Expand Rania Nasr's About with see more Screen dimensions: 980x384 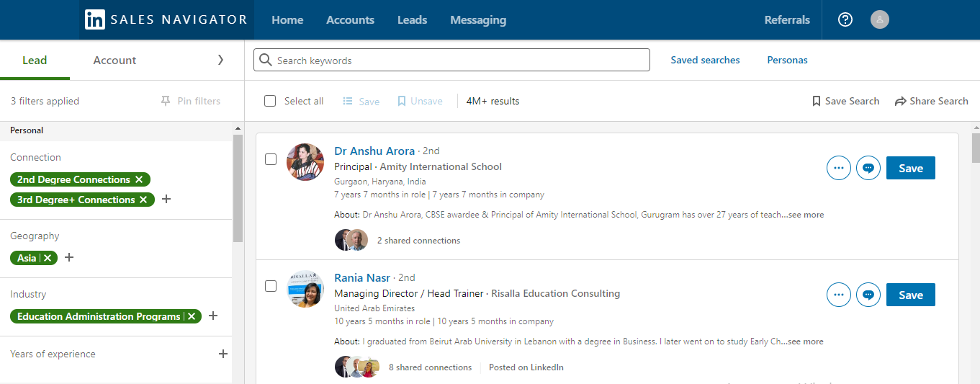(x=805, y=341)
